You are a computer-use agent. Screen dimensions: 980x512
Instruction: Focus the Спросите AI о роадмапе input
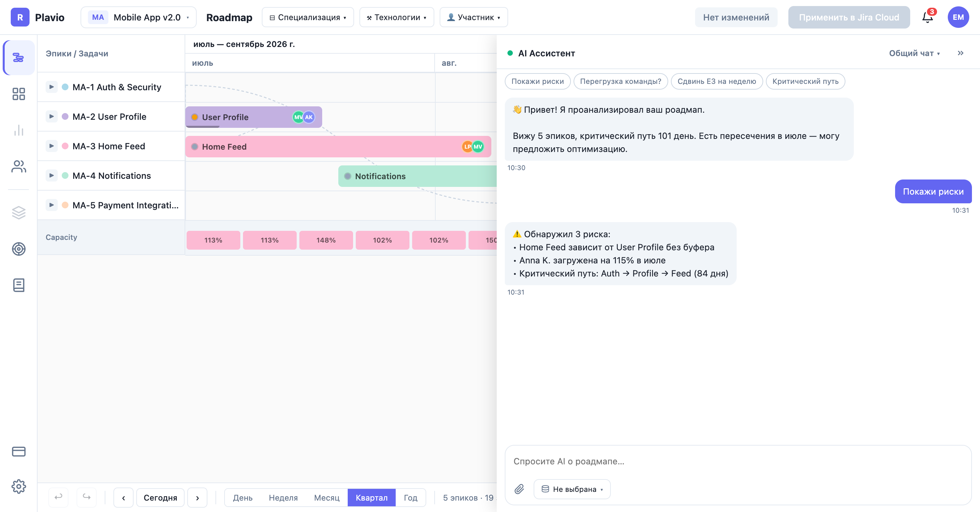[738, 461]
